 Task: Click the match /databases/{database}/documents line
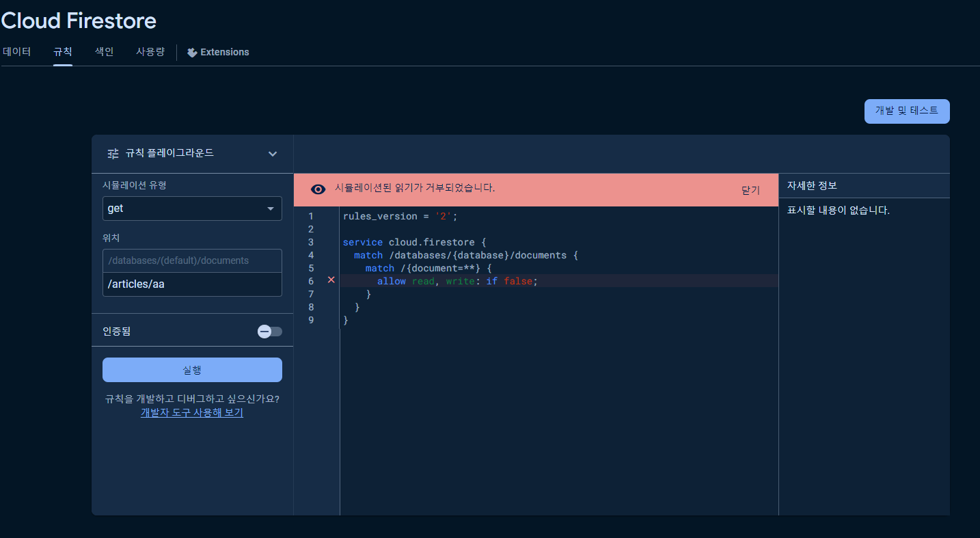466,255
